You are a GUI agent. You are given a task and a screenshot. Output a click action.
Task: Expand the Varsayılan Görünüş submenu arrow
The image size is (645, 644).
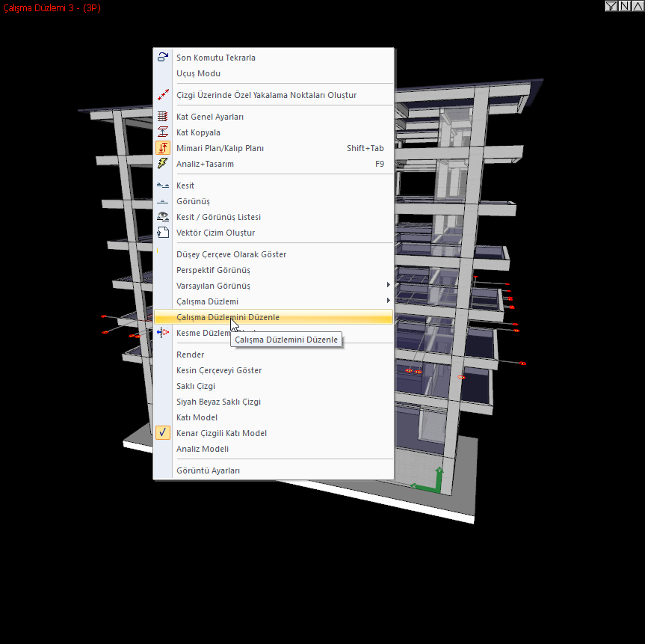click(x=388, y=286)
